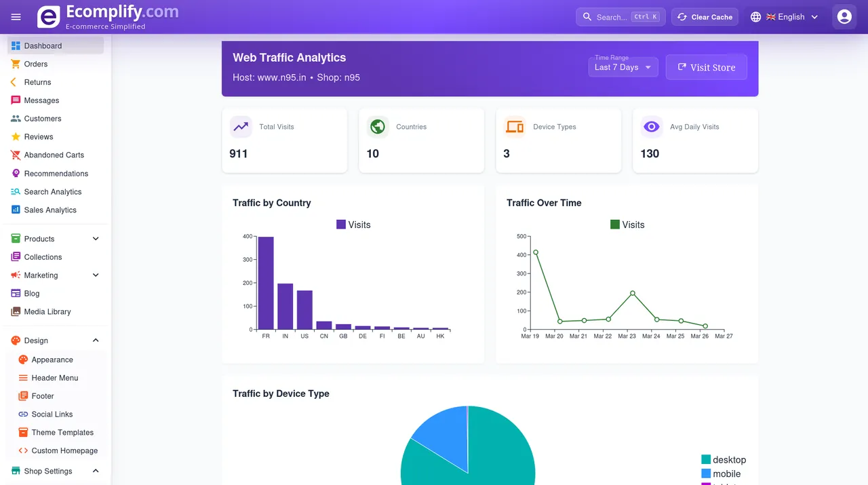The image size is (868, 485).
Task: Select the Abandoned Carts icon
Action: point(16,155)
